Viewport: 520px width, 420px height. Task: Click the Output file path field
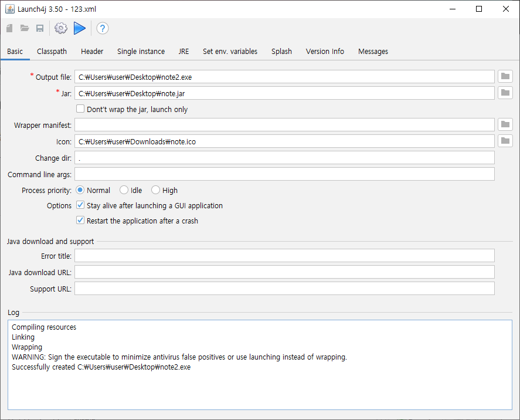coord(284,77)
